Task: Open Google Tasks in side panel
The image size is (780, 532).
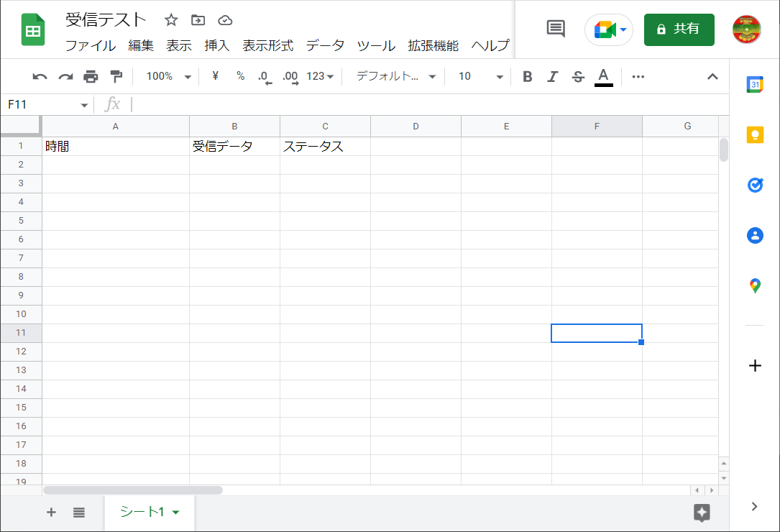Action: [755, 185]
